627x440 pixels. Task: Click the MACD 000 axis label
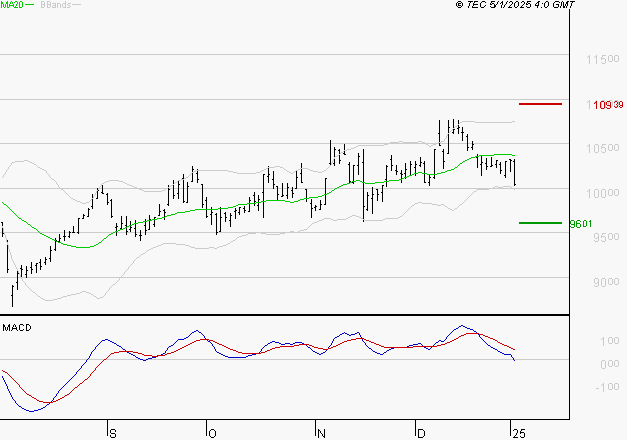pyautogui.click(x=610, y=364)
